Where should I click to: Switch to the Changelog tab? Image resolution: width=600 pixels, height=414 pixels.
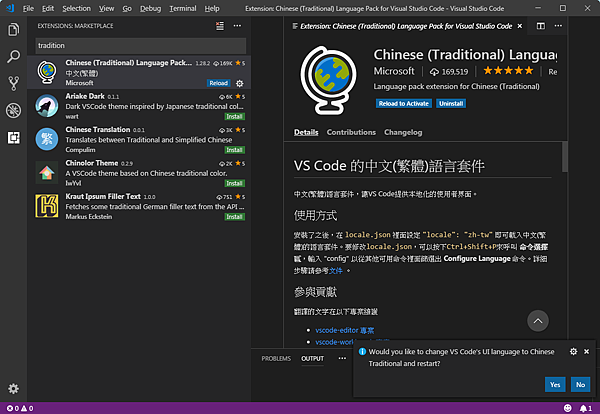click(403, 132)
